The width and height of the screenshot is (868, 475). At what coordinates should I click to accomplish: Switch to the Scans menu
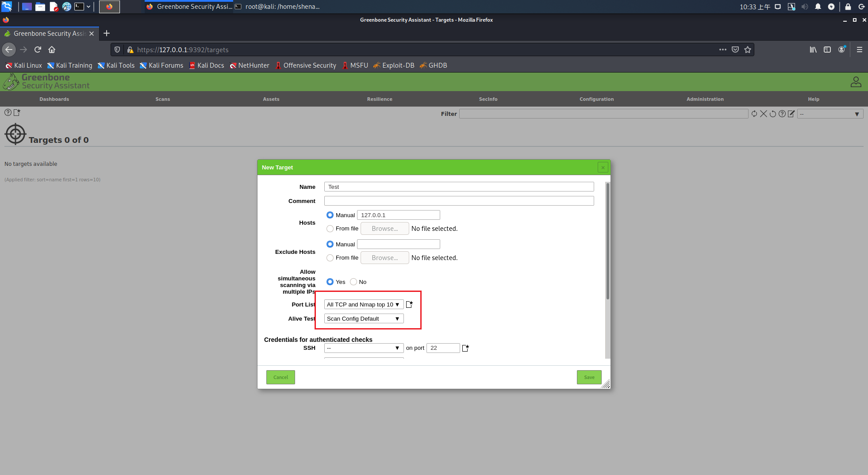162,99
